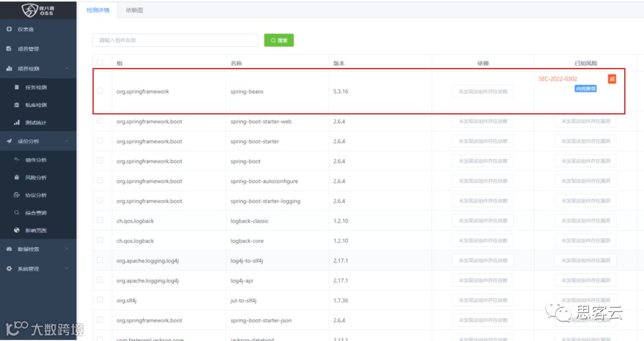
Task: Open the 仪表盘 dashboard icon
Action: pyautogui.click(x=9, y=29)
